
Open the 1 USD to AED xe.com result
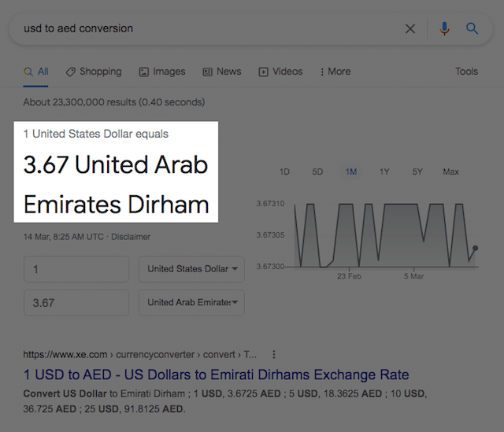216,375
